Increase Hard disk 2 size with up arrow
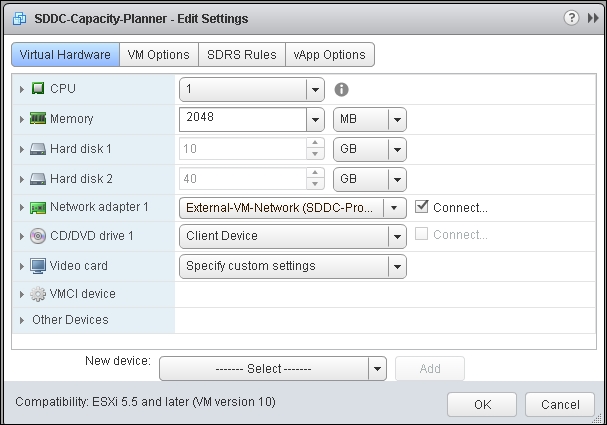This screenshot has width=607, height=425. pos(315,173)
